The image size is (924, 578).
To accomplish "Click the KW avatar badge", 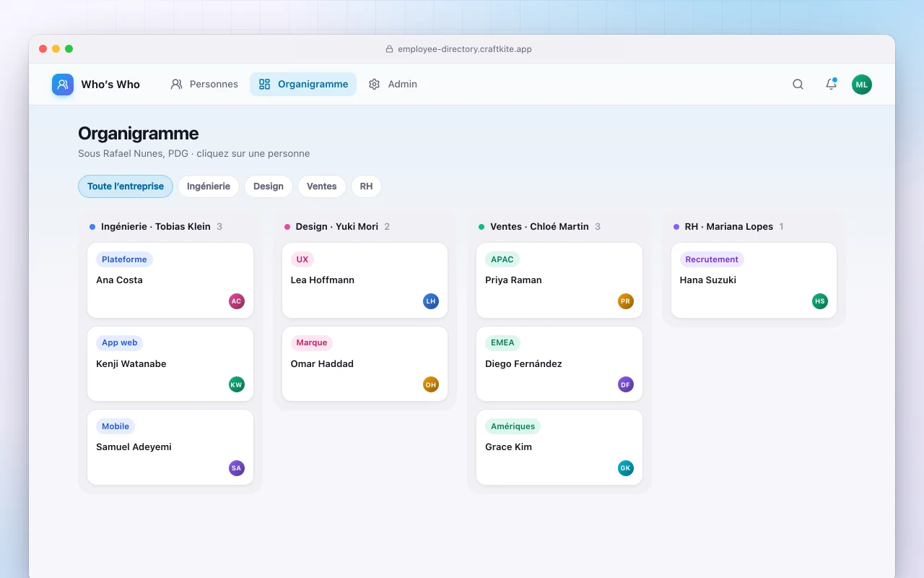I will (236, 384).
